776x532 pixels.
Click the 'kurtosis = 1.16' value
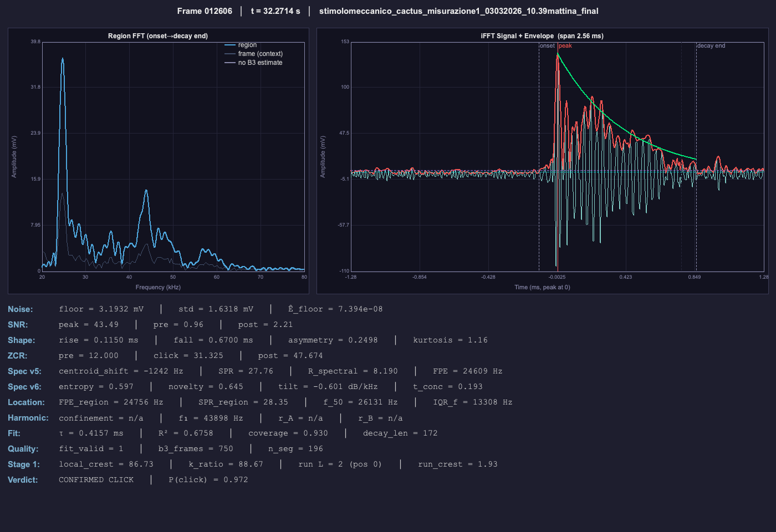tap(451, 340)
